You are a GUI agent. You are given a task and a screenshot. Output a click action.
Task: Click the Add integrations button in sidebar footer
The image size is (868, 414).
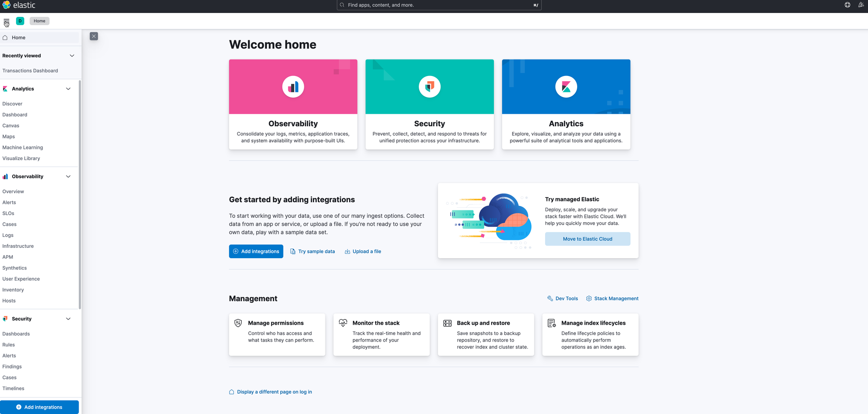[x=39, y=407]
